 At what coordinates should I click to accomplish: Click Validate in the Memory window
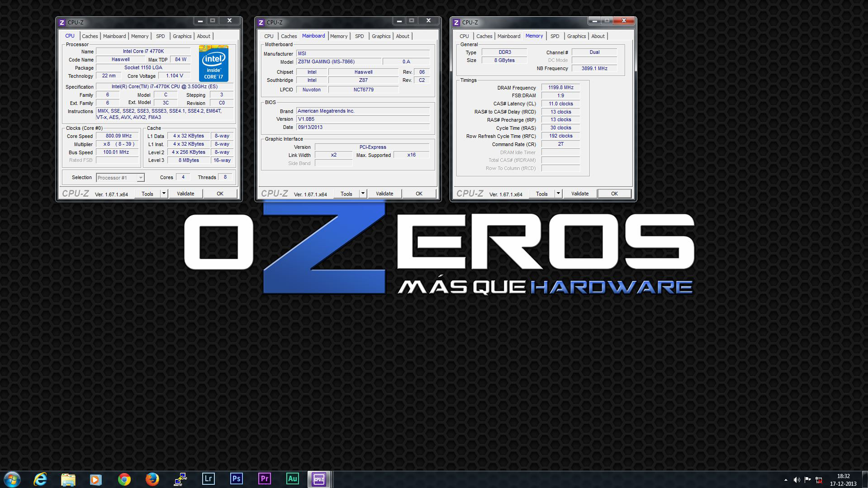(580, 194)
